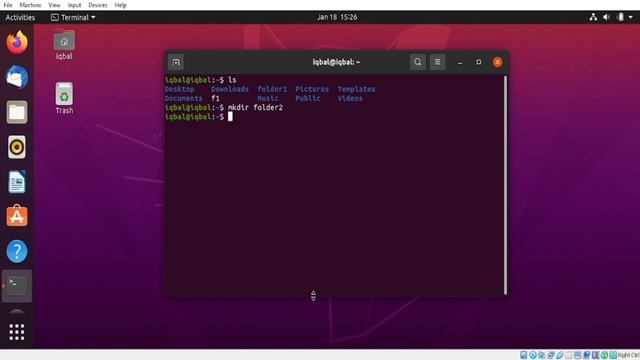
Task: Select the Terminal icon in the dock
Action: tap(17, 286)
